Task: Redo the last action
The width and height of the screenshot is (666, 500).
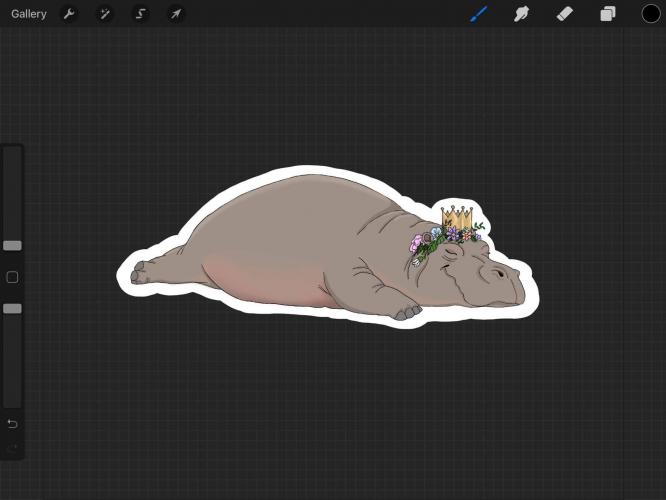Action: click(12, 447)
